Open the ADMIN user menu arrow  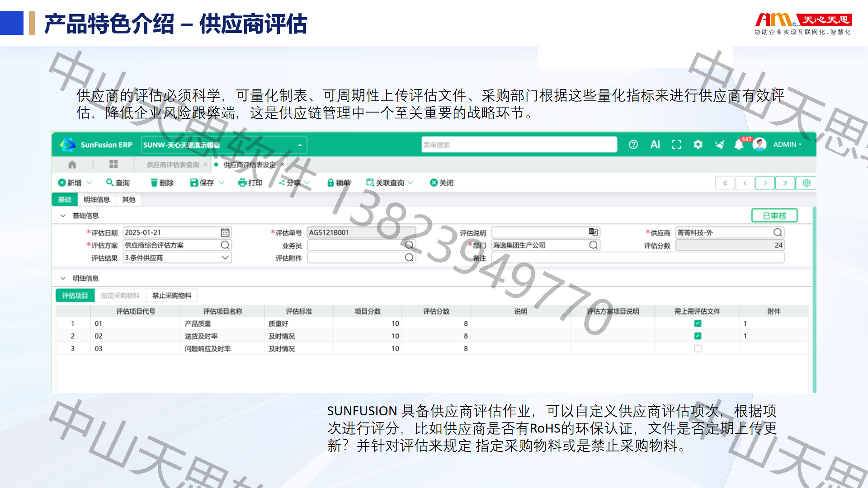click(800, 145)
